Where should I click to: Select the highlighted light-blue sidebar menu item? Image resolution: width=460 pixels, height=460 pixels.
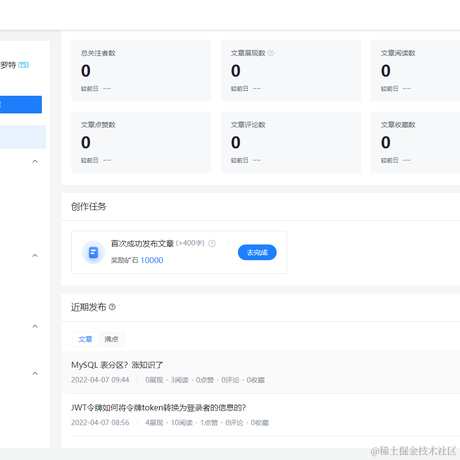point(23,137)
